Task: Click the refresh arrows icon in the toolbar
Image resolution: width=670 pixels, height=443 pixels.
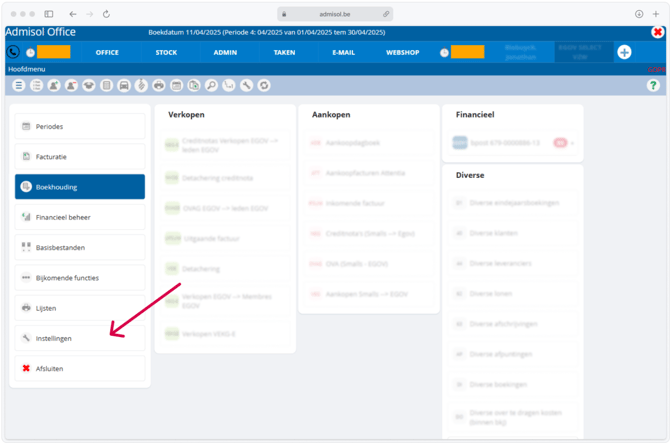Action: 264,85
